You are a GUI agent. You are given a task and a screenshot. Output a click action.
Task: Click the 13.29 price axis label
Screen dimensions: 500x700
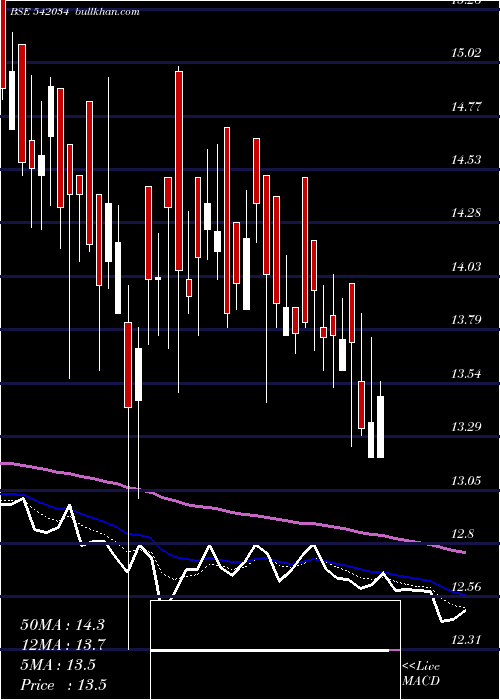tap(467, 426)
